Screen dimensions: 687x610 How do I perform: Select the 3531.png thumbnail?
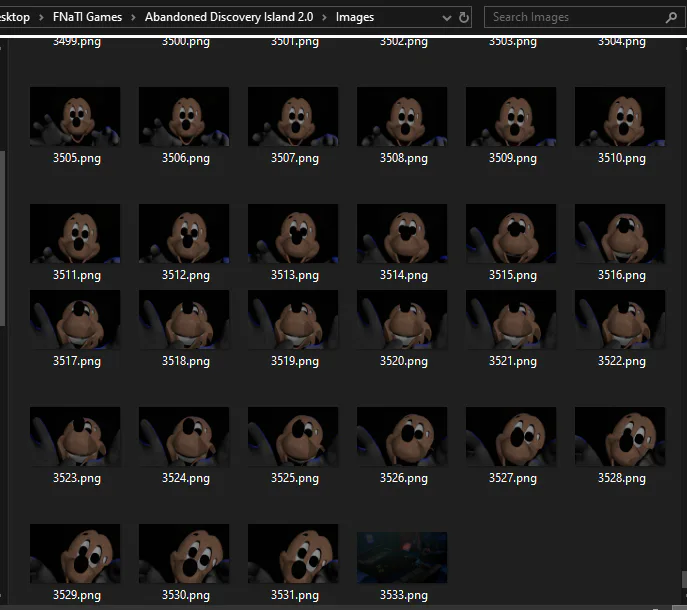point(293,553)
